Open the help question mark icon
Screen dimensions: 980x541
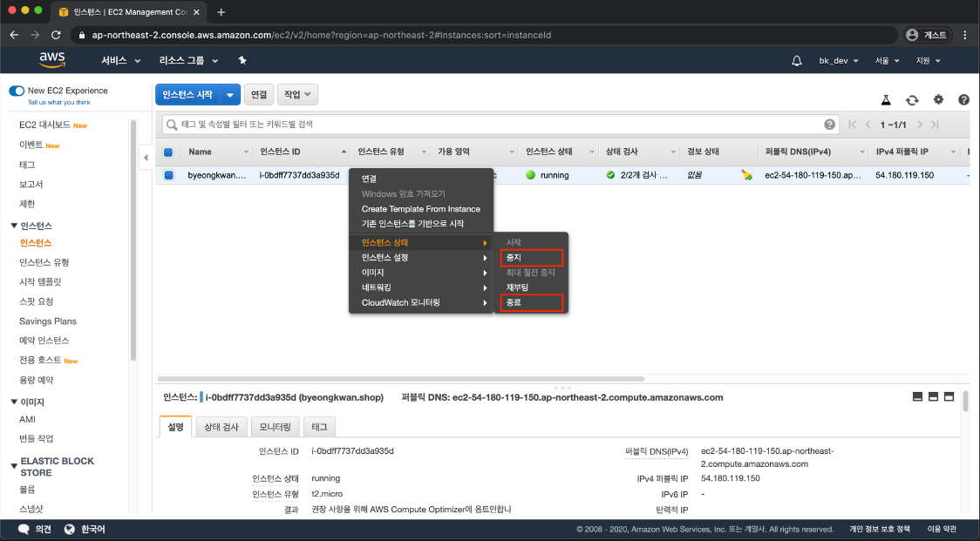click(963, 99)
